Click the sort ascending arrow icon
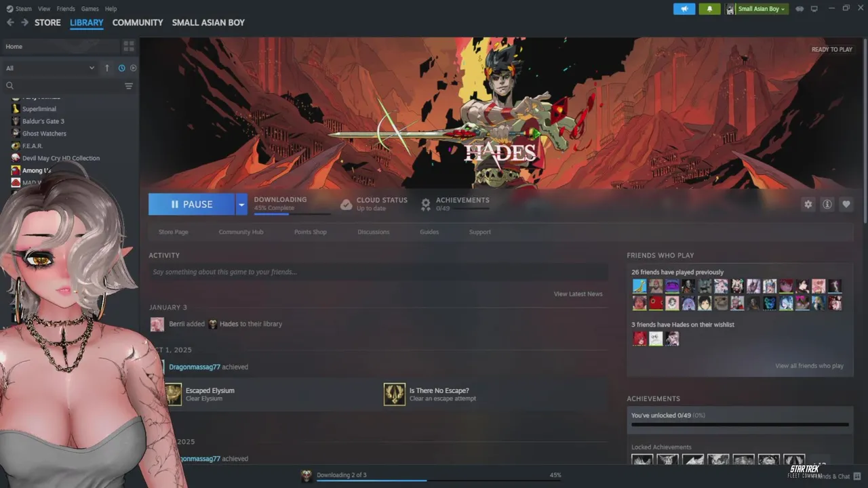 pos(106,68)
